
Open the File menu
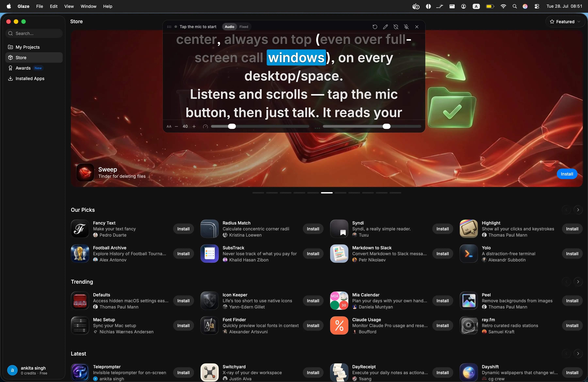pyautogui.click(x=40, y=6)
